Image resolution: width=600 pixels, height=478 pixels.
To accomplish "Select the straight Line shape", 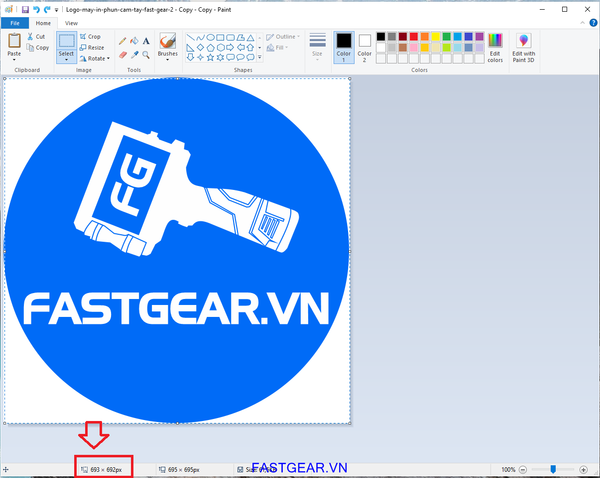I will (190, 38).
